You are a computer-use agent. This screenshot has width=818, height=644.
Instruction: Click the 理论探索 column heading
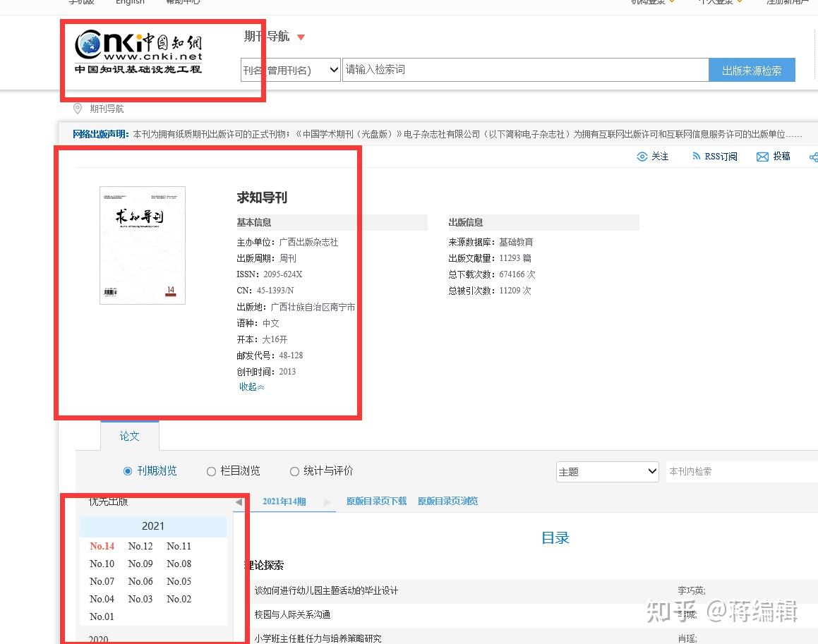click(x=265, y=565)
